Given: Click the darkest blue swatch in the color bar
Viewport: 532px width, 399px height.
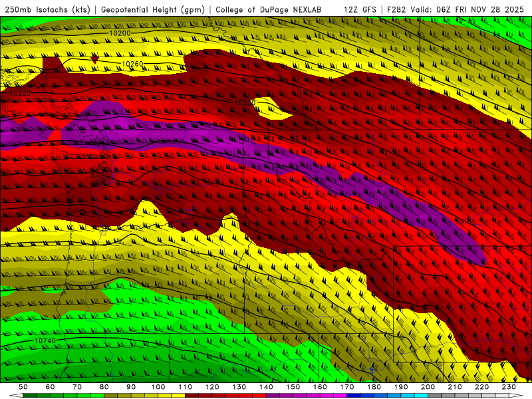Looking at the screenshot, I should tap(354, 396).
